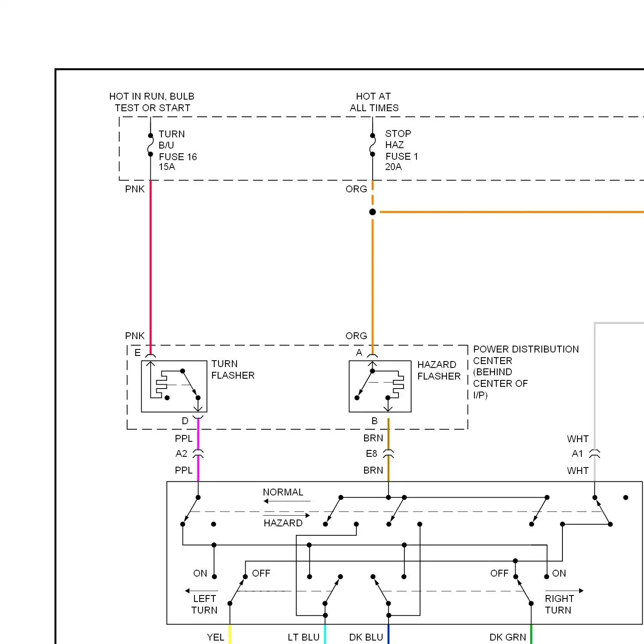Click the lower ORG label above hazard flasher

[356, 336]
